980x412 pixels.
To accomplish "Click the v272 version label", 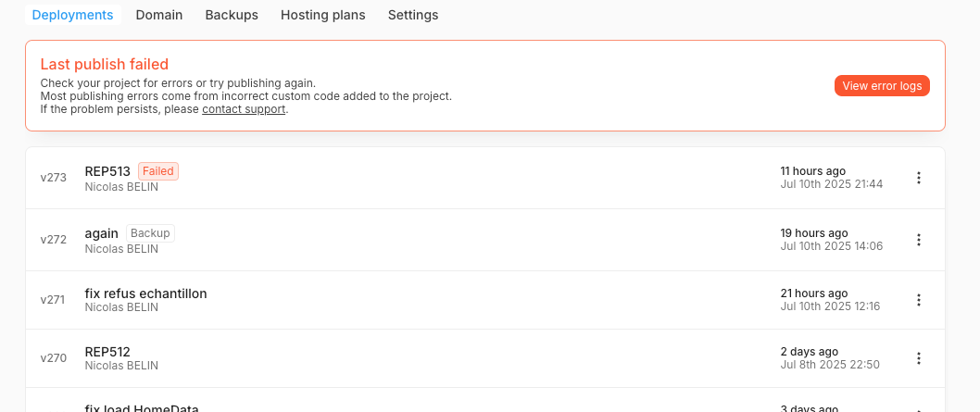I will [x=54, y=240].
